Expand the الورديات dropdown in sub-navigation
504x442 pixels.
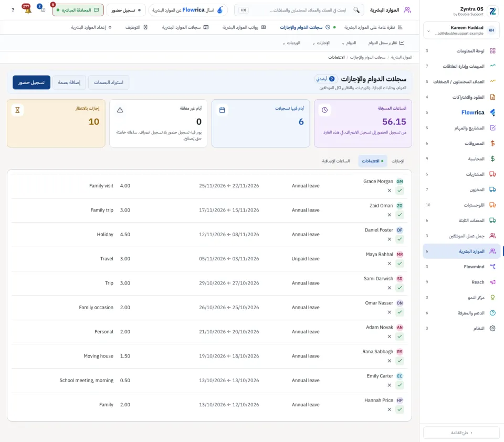291,43
